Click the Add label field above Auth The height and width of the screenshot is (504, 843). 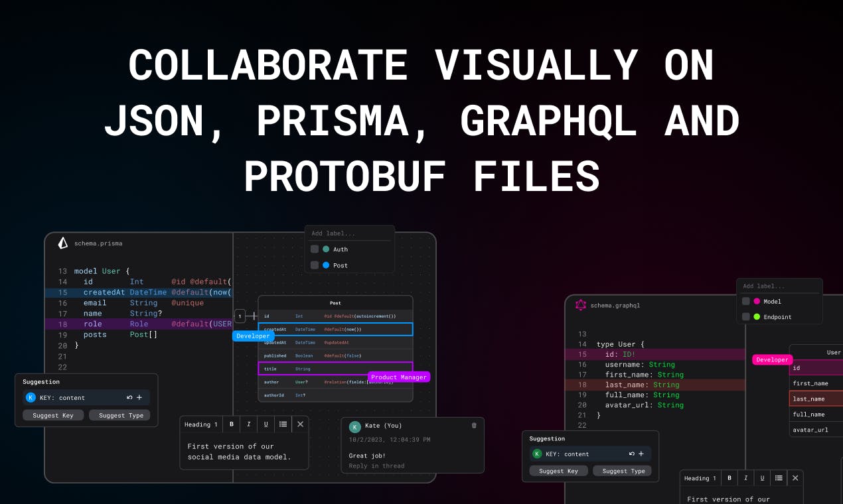click(350, 233)
